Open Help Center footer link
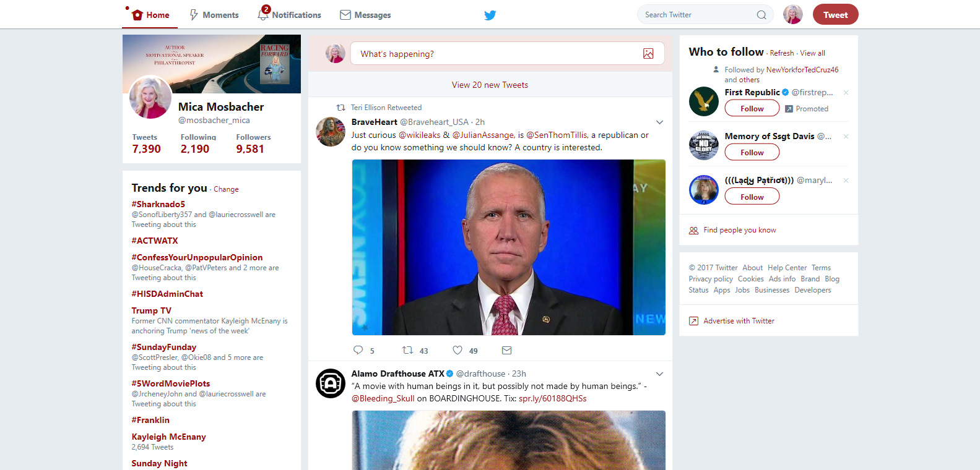Screen dimensions: 980x470 click(x=787, y=268)
